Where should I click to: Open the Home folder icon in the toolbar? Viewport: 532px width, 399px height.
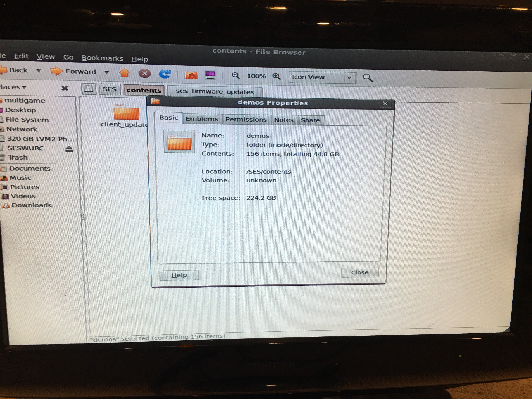191,75
